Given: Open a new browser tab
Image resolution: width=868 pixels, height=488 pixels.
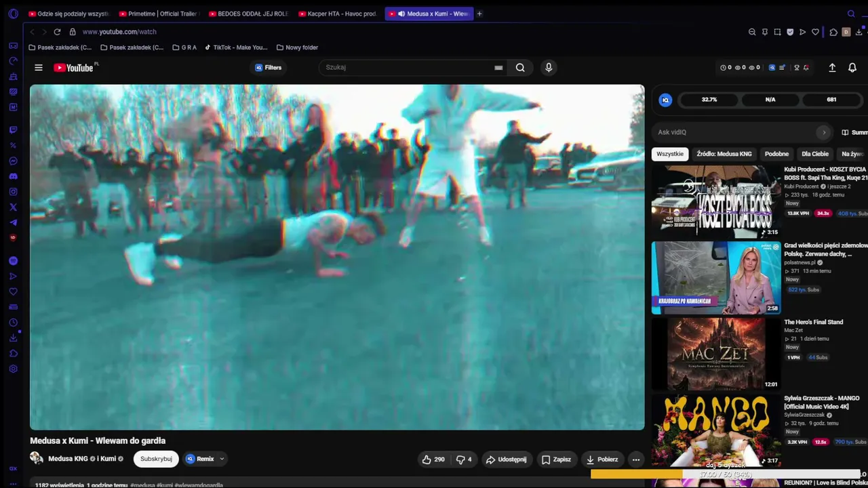Looking at the screenshot, I should (479, 14).
